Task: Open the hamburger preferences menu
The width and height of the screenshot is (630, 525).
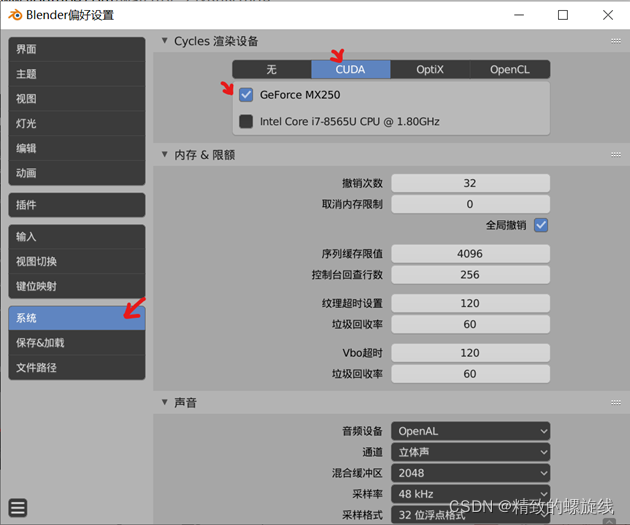Action: pos(18,508)
